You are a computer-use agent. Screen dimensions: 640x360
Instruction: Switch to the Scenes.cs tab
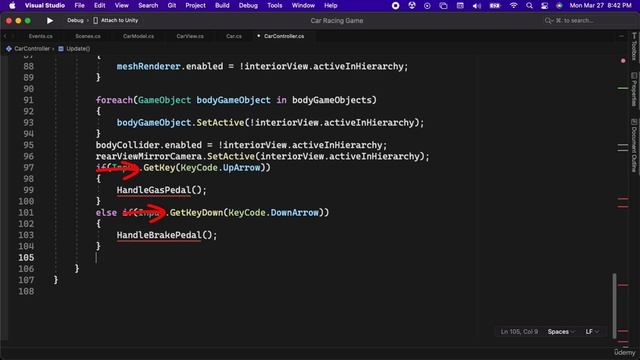[x=88, y=36]
